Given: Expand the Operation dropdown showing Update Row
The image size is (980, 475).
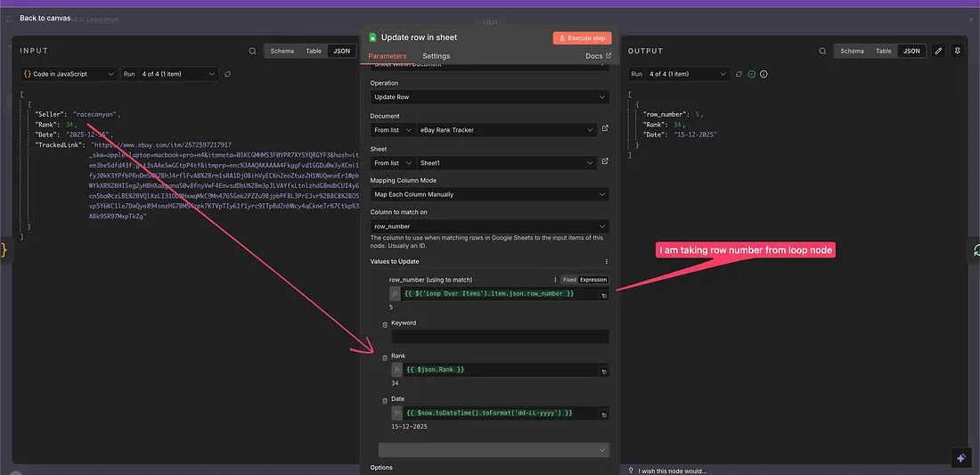Looking at the screenshot, I should point(489,97).
